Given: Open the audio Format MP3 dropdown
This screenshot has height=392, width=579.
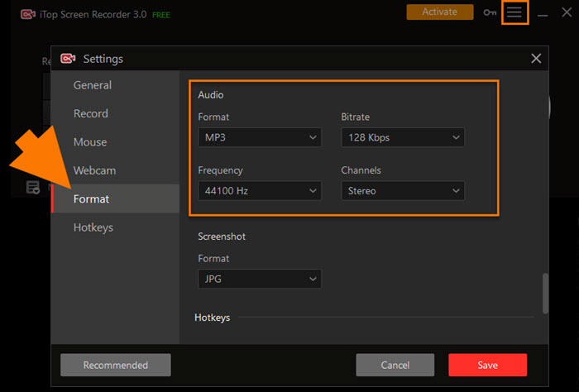Looking at the screenshot, I should coord(260,137).
